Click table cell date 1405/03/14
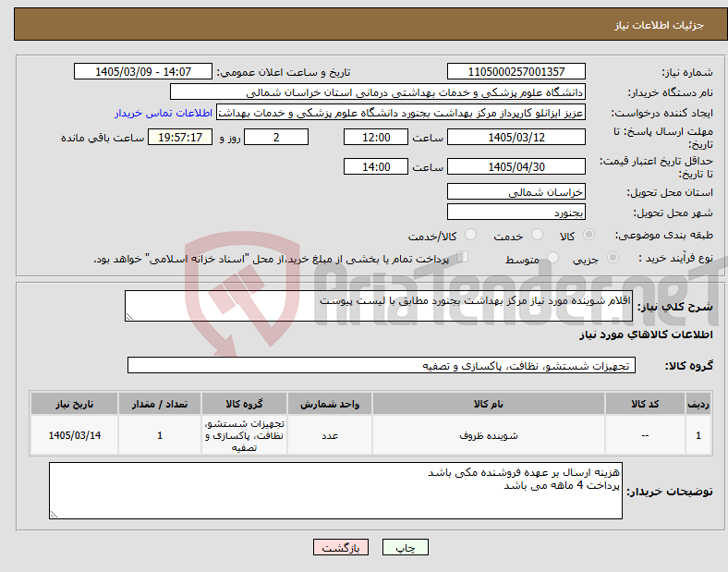This screenshot has width=728, height=572. (x=74, y=435)
